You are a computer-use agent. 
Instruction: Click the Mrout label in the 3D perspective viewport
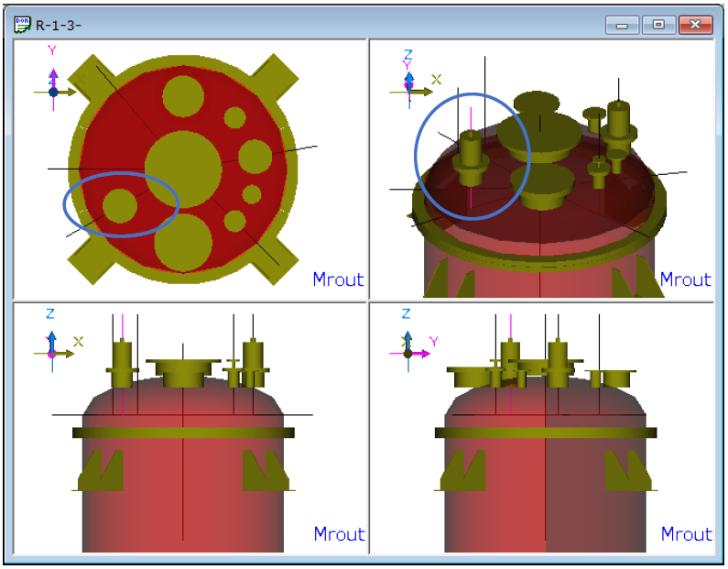[x=685, y=279]
